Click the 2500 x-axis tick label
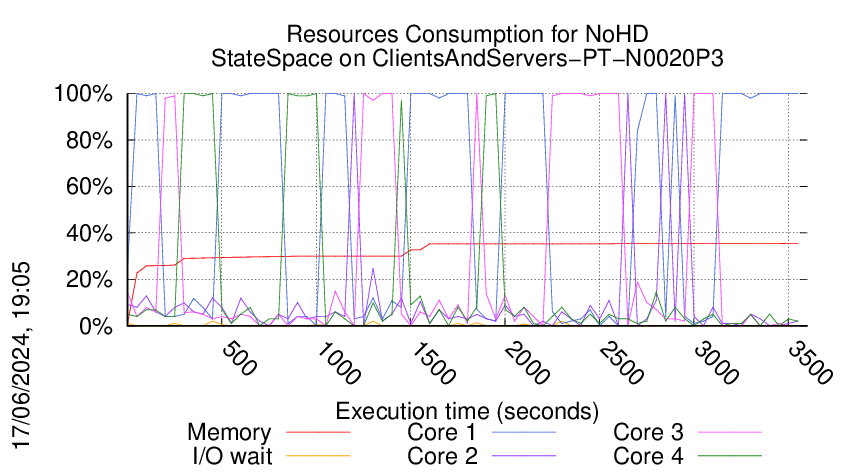850x475 pixels. (x=621, y=363)
